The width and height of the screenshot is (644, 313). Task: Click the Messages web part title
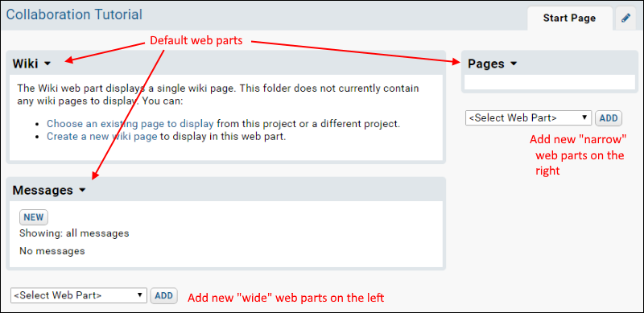43,190
